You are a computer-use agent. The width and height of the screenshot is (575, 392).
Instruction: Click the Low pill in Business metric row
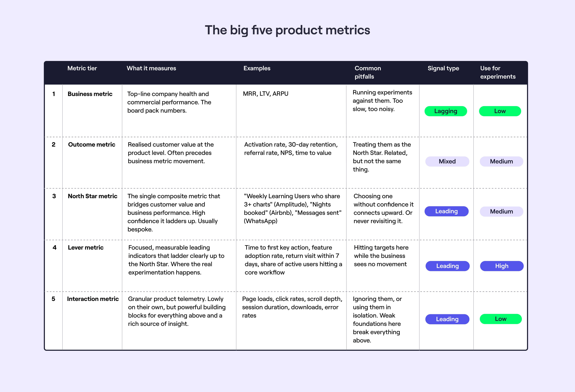500,111
